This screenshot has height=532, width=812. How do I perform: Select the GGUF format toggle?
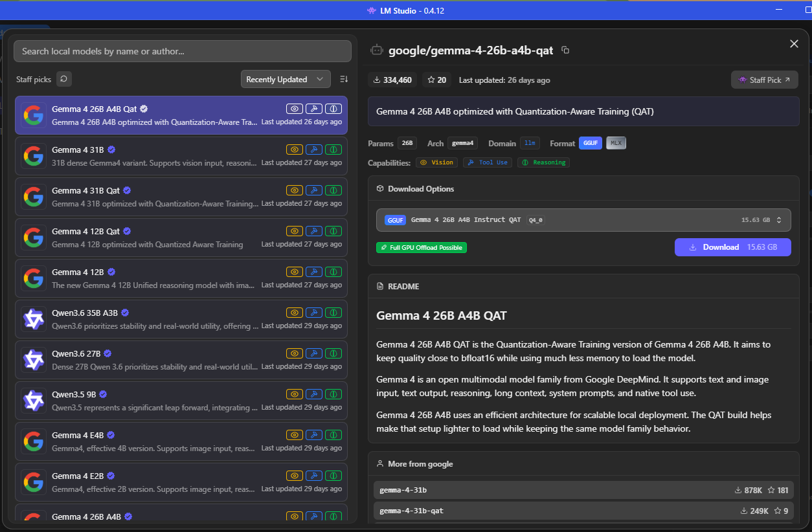point(591,143)
